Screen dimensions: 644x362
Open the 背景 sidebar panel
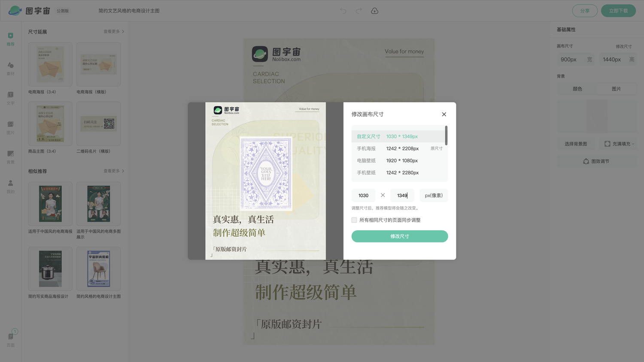[x=11, y=157]
